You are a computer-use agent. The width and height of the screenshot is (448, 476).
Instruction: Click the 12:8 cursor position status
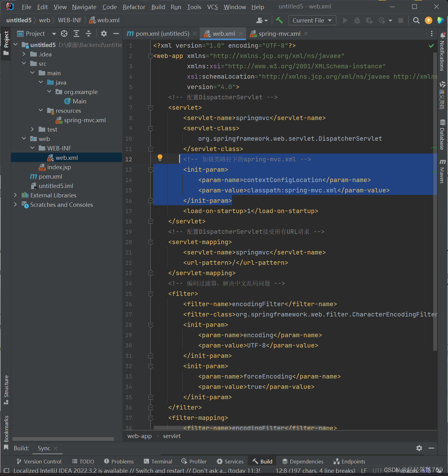tap(316, 471)
